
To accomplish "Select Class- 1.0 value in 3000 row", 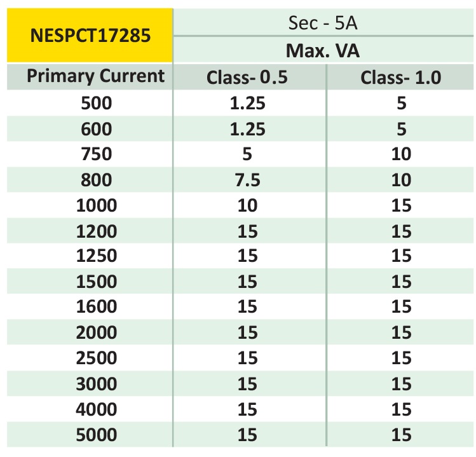I will [x=401, y=383].
